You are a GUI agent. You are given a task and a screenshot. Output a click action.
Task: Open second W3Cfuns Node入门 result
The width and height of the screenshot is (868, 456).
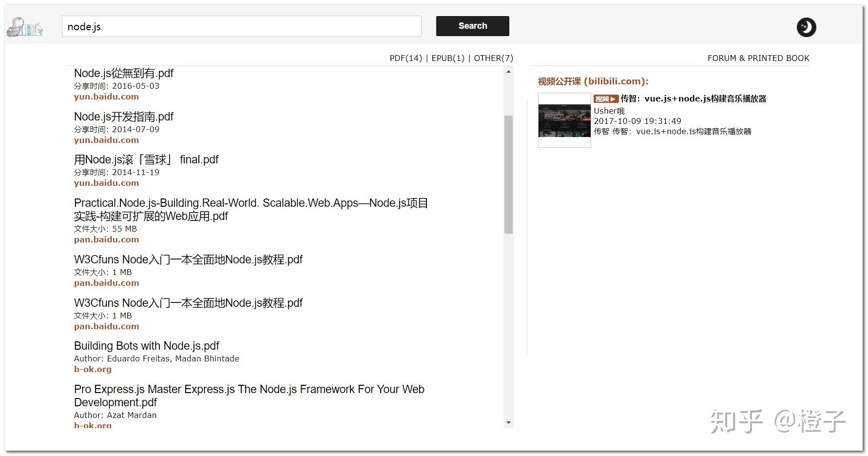point(188,303)
